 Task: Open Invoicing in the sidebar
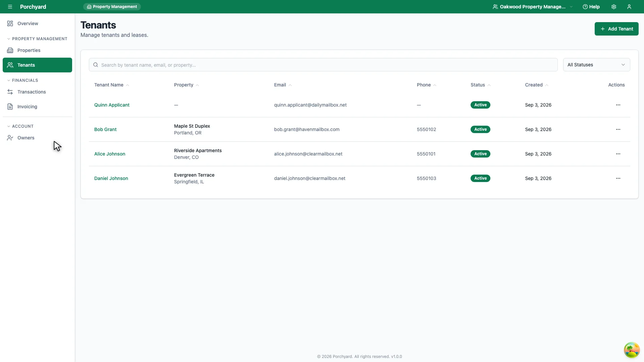click(37, 107)
